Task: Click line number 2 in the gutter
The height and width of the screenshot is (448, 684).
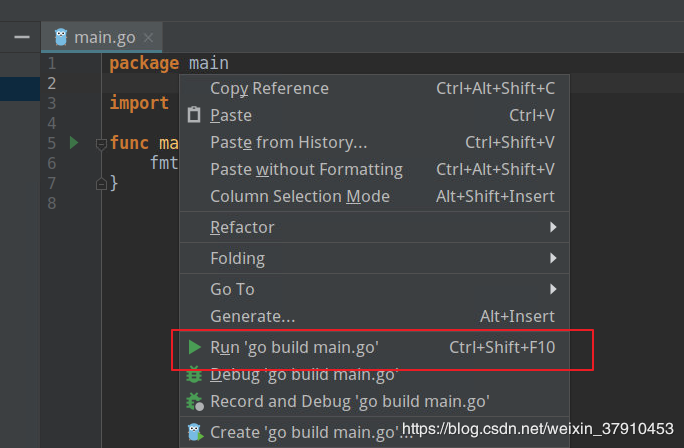Action: coord(51,83)
